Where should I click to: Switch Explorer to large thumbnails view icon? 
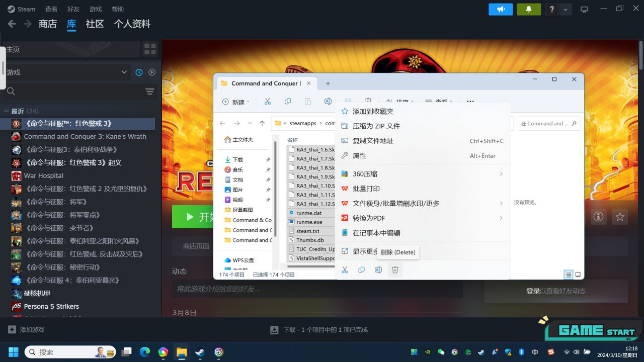pos(578,275)
